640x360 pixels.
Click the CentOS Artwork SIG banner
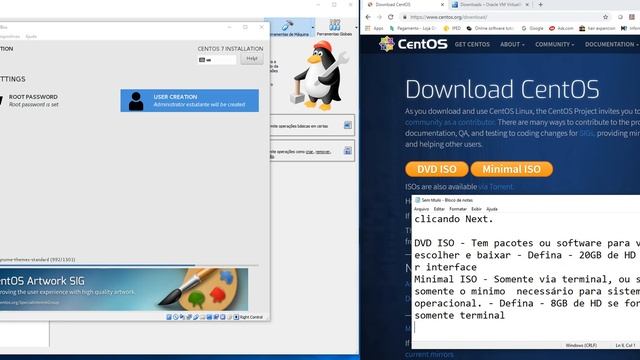coord(124,289)
